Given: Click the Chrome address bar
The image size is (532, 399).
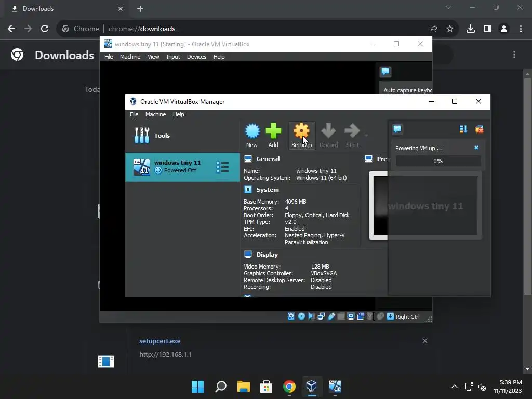Looking at the screenshot, I should point(258,29).
